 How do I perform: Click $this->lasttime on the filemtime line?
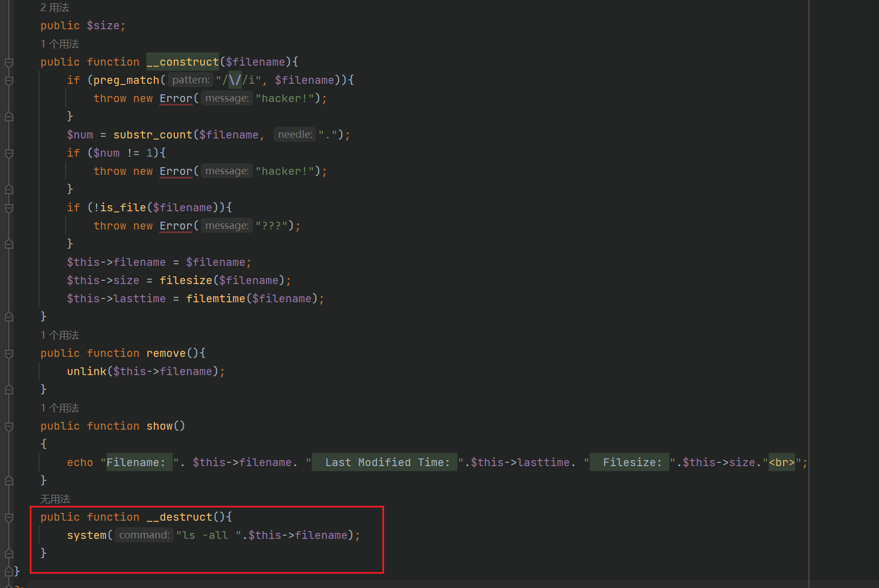[x=116, y=299]
